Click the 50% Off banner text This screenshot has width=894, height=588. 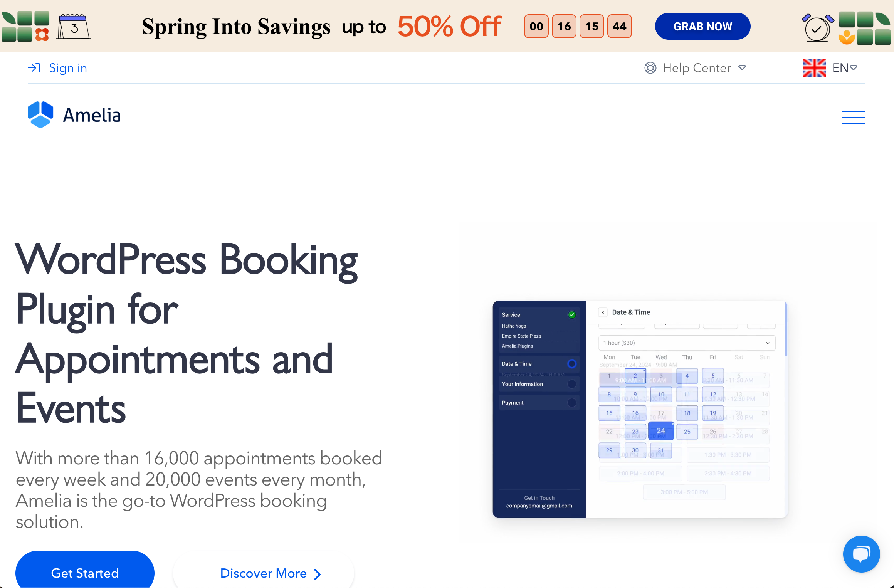[x=449, y=26]
